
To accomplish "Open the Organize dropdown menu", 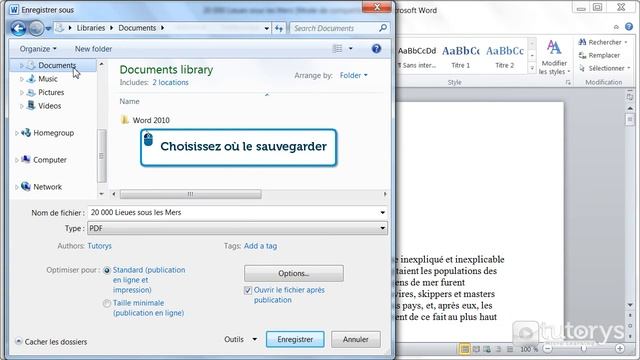I will click(x=38, y=49).
